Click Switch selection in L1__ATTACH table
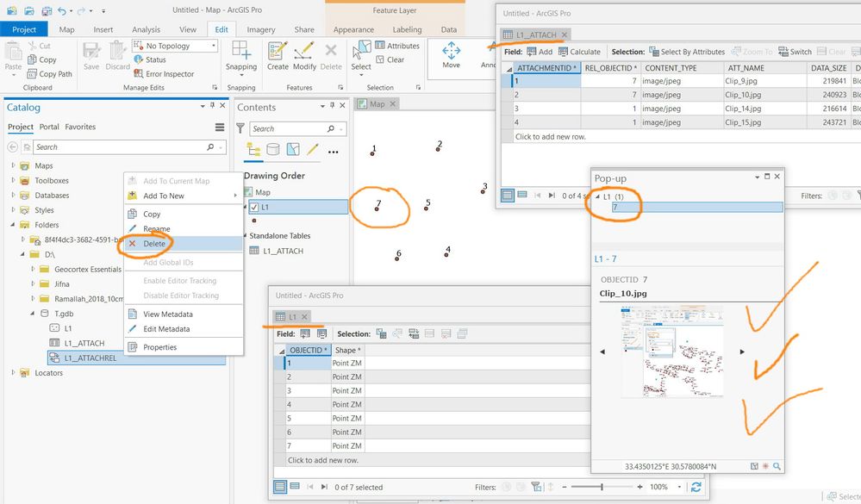 [795, 52]
